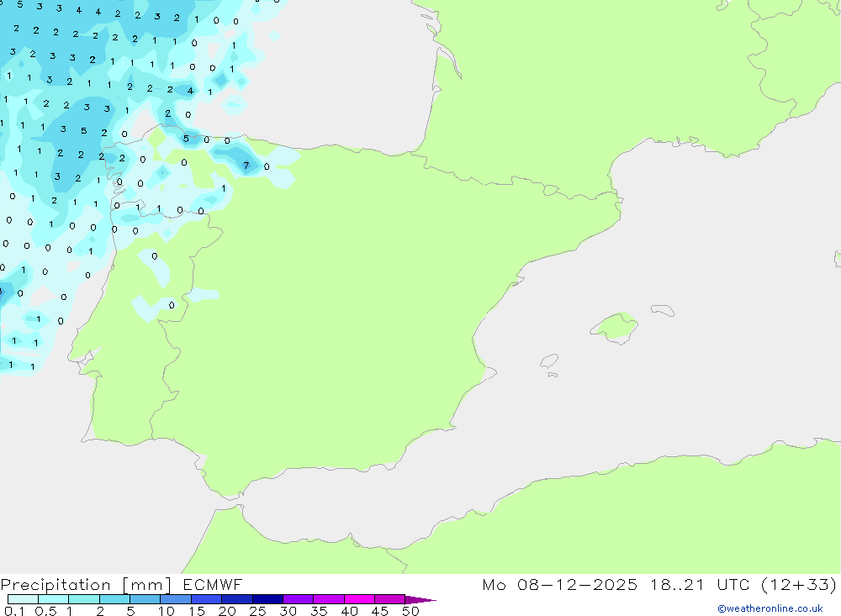Click the '15' legend scale label
841x616 pixels.
196,611
